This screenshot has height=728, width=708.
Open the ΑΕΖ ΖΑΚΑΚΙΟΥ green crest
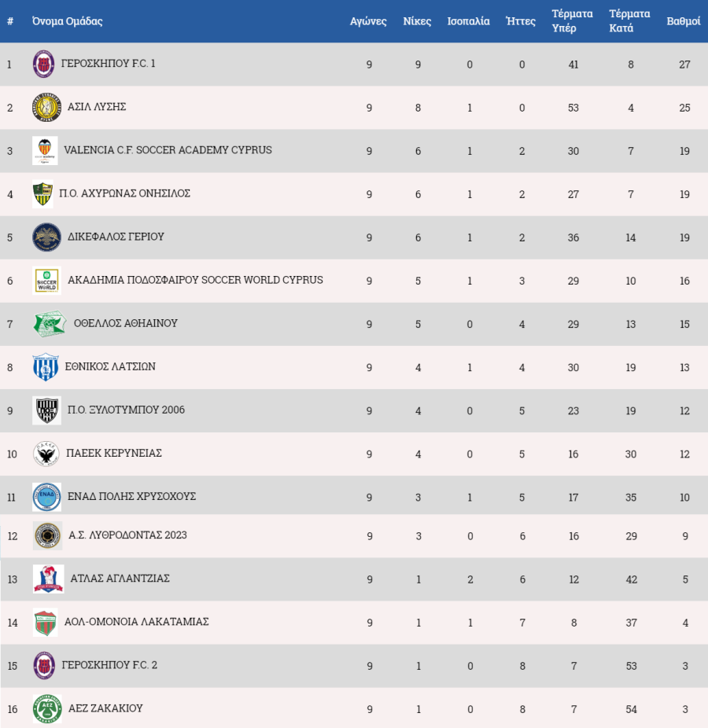pos(47,709)
